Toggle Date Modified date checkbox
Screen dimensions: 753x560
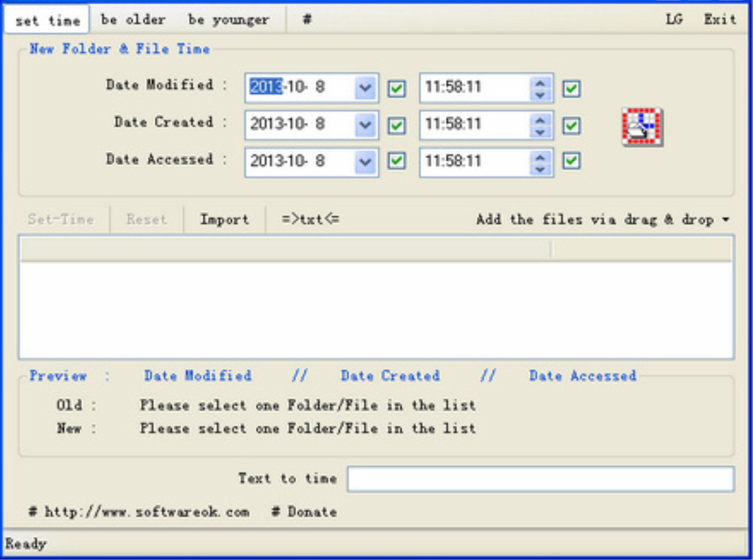click(x=396, y=88)
